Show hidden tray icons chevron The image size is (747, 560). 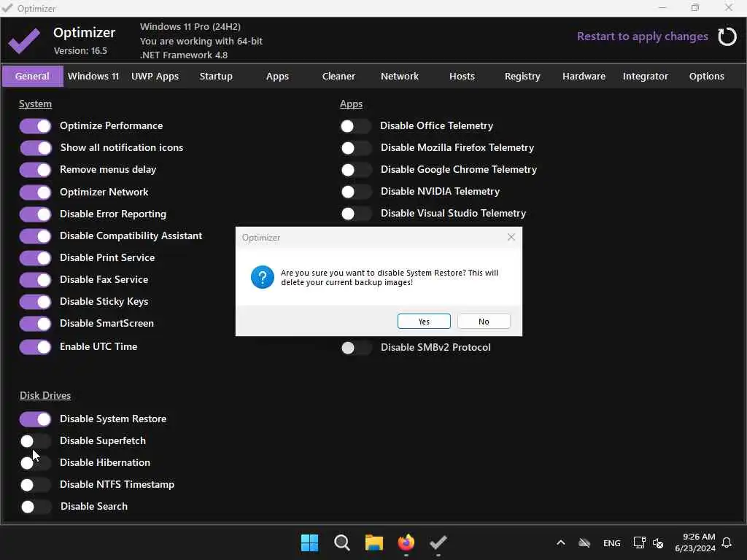(561, 542)
